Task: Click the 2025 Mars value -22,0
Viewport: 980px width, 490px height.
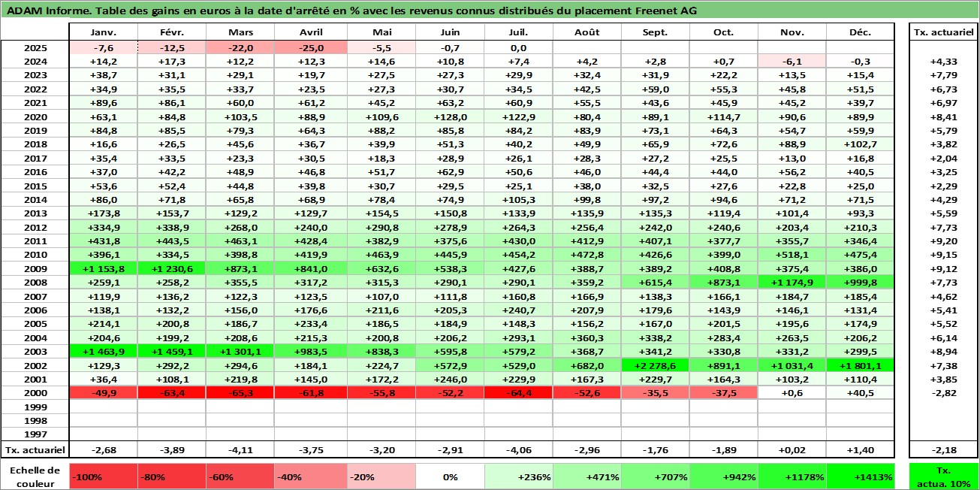Action: 240,47
